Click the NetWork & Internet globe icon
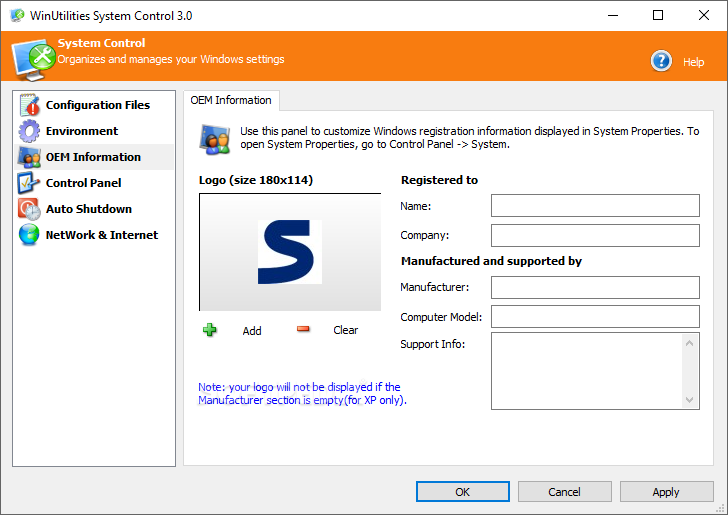The width and height of the screenshot is (728, 515). point(29,235)
